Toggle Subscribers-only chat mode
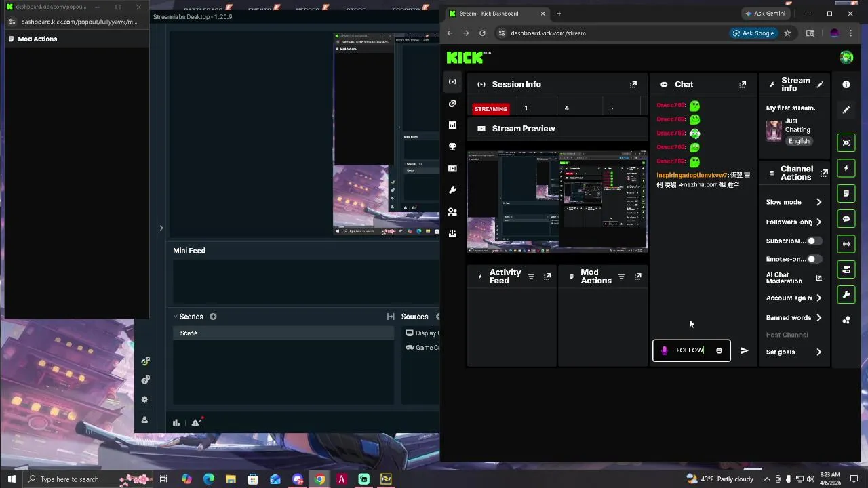 point(814,241)
